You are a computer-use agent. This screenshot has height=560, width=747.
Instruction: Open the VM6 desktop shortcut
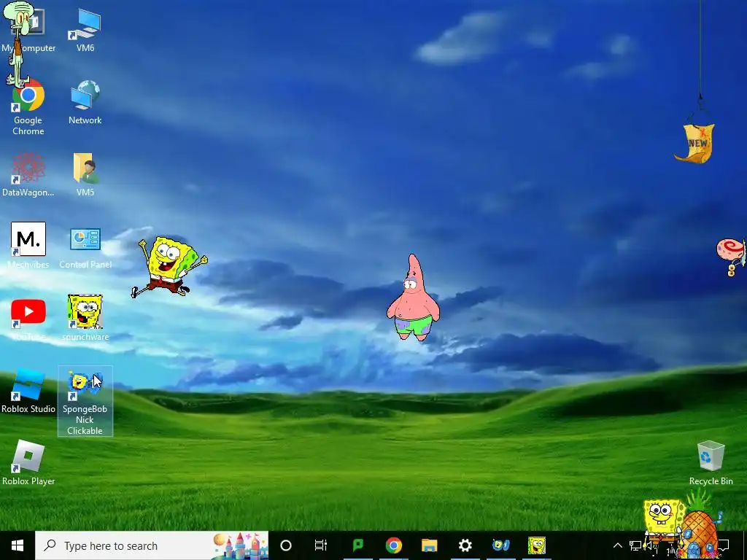[x=85, y=30]
